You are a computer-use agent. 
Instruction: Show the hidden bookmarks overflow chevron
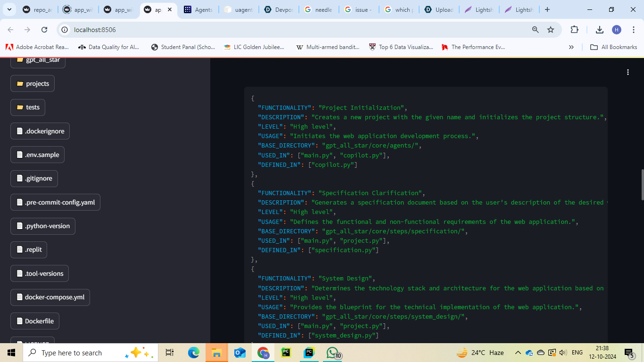point(571,47)
